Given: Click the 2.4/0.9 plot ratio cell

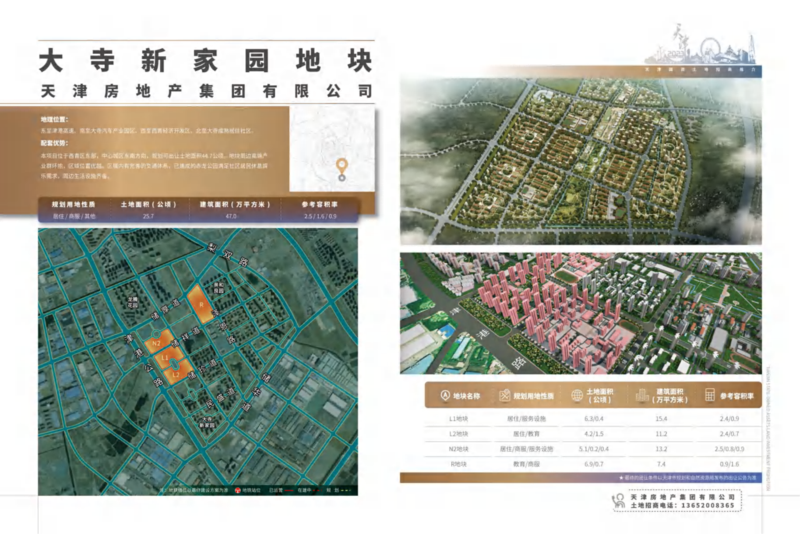Looking at the screenshot, I should (729, 419).
